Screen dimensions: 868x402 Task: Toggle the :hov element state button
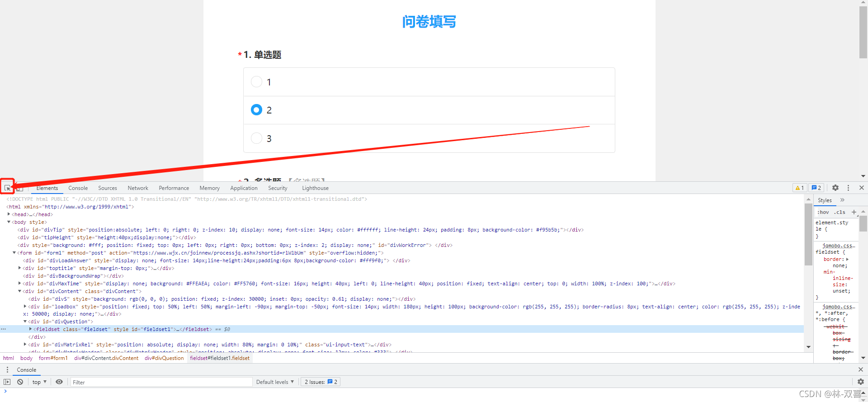[823, 212]
